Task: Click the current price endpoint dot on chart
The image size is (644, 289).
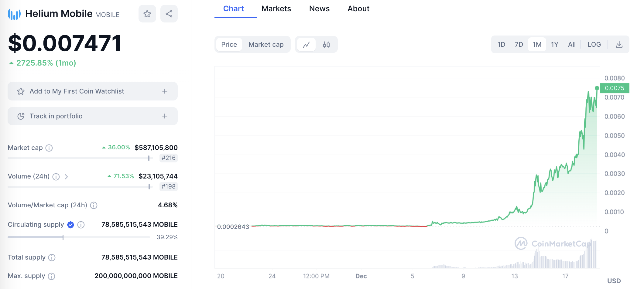Action: click(597, 88)
